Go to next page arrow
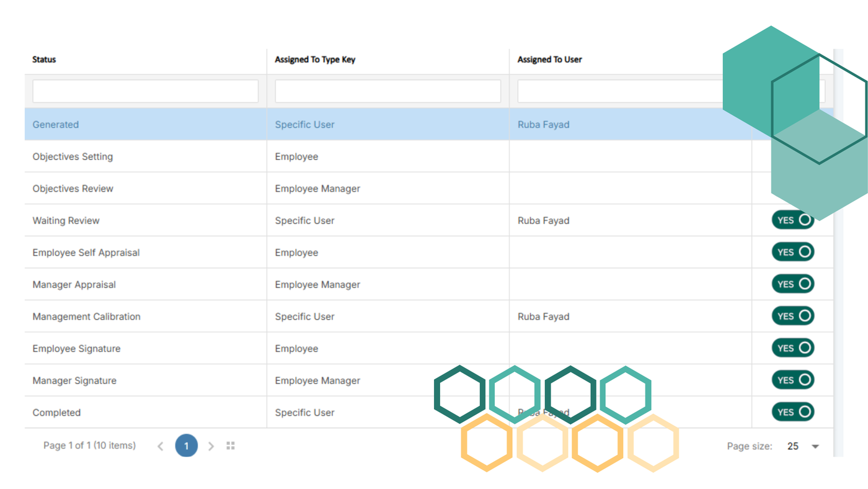This screenshot has height=489, width=868. [211, 446]
